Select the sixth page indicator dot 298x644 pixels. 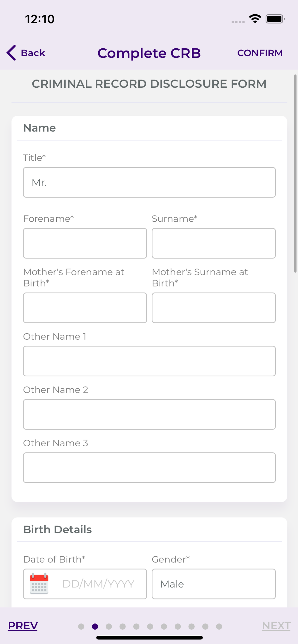pyautogui.click(x=150, y=626)
